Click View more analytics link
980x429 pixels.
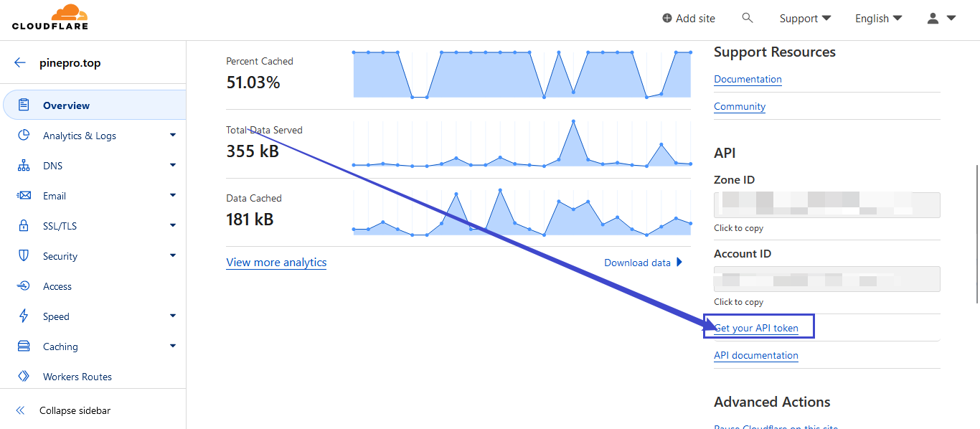click(x=276, y=263)
